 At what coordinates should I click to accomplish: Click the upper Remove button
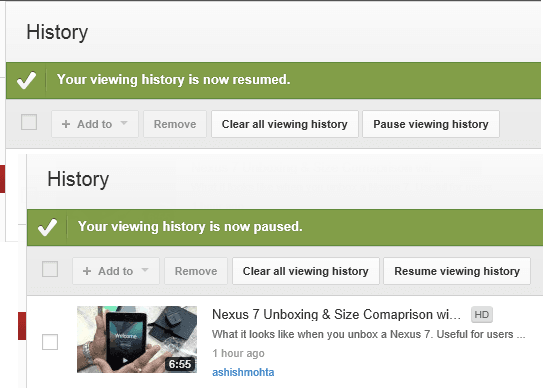coord(175,124)
